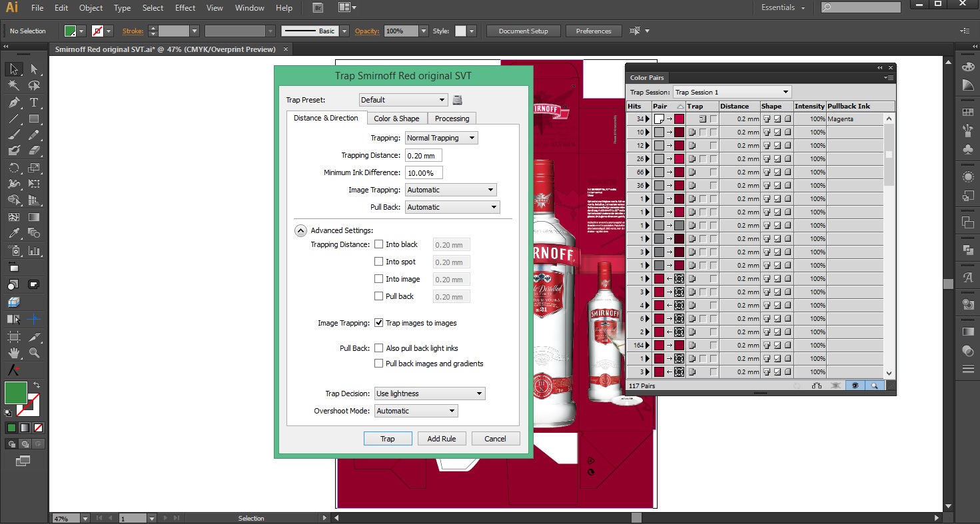
Task: Select the Pencil tool
Action: click(x=34, y=135)
